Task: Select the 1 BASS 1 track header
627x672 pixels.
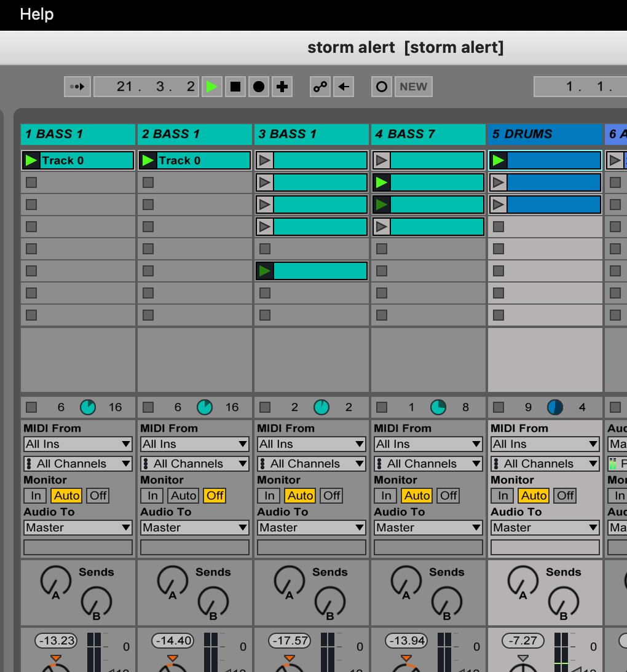Action: pos(78,134)
